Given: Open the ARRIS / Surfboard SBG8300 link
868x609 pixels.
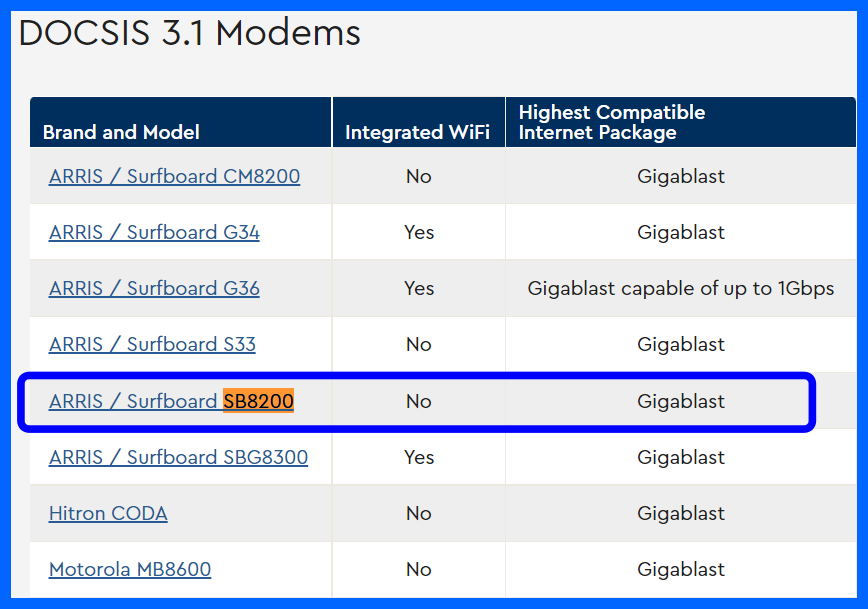Looking at the screenshot, I should click(178, 458).
